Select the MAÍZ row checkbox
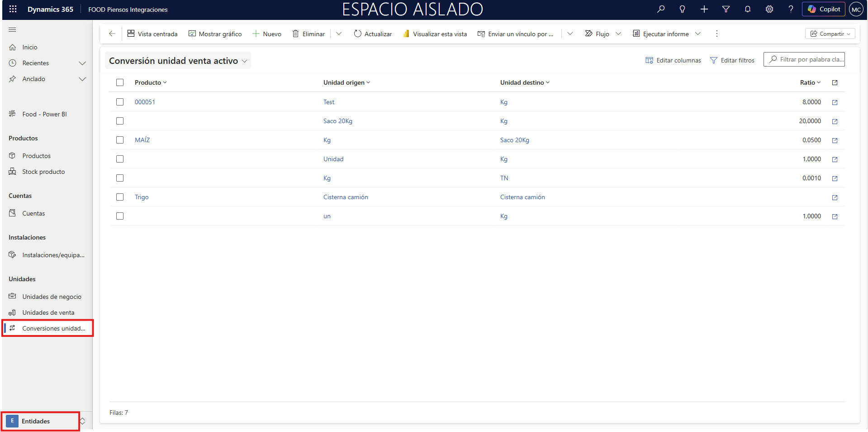 120,140
